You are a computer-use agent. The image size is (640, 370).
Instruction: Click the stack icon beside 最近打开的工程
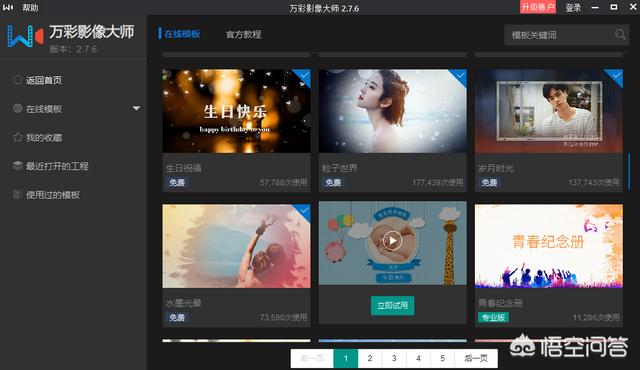pos(18,166)
